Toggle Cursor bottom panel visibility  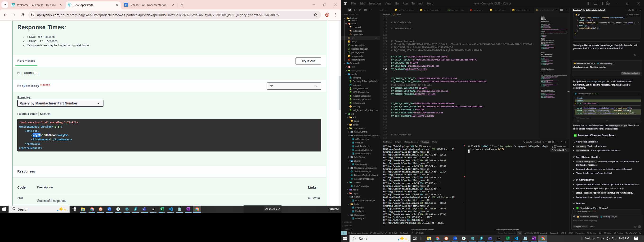(x=595, y=3)
